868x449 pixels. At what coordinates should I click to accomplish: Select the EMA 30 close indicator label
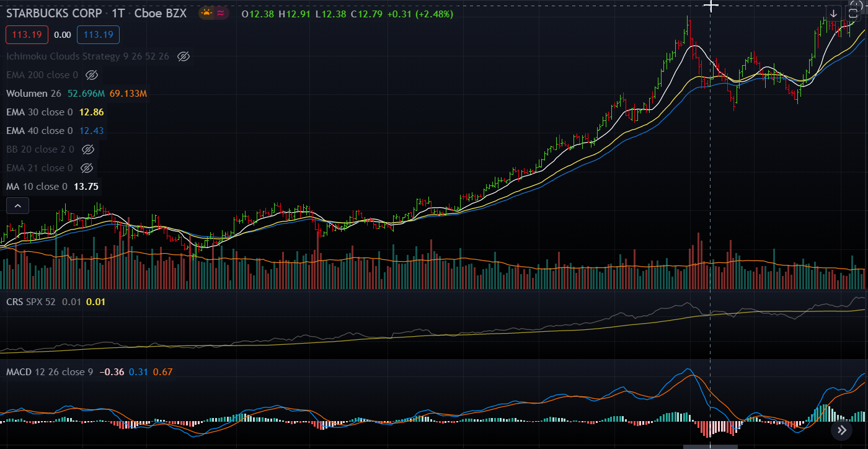pos(39,112)
